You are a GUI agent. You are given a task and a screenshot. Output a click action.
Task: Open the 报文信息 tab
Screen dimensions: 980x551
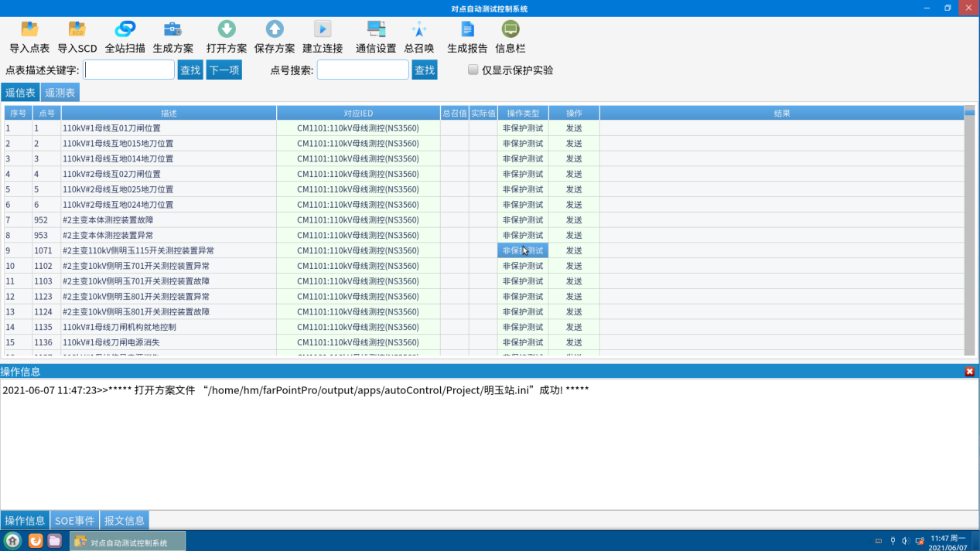124,520
